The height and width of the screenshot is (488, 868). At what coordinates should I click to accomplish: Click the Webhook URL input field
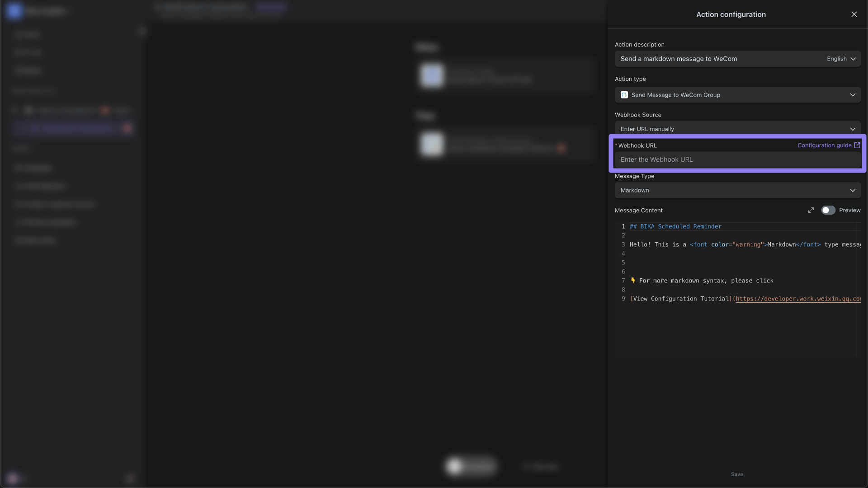point(737,159)
